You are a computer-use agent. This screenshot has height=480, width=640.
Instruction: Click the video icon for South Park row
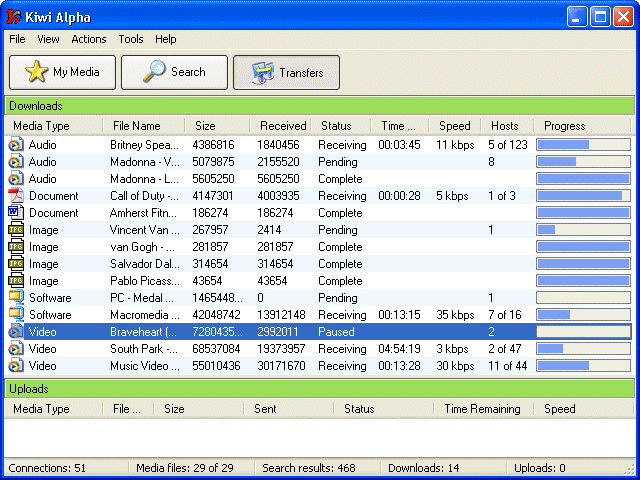tap(16, 349)
